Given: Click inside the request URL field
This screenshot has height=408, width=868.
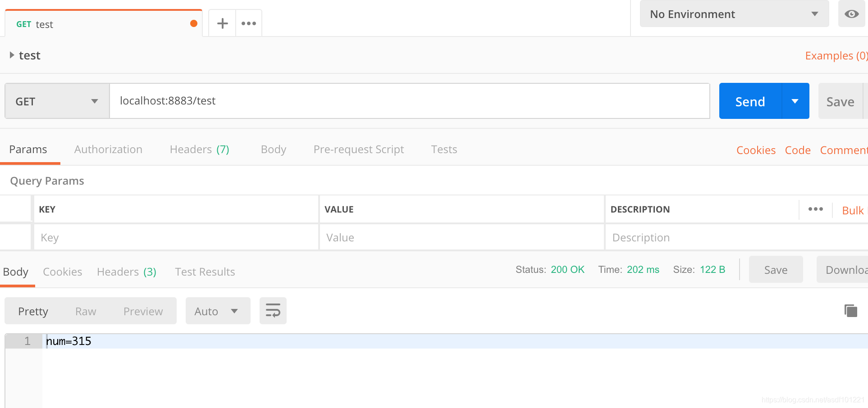Looking at the screenshot, I should (406, 101).
